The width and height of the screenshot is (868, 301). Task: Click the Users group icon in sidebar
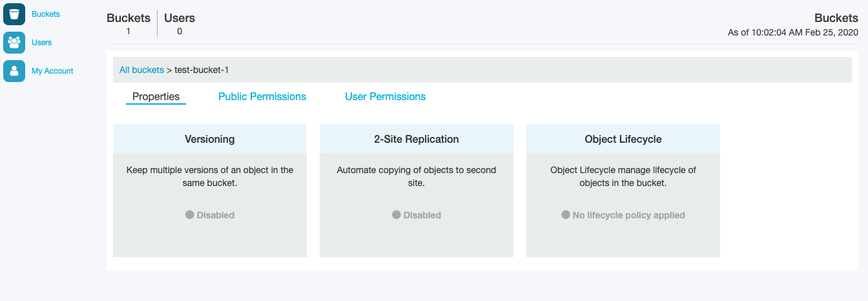pyautogui.click(x=14, y=43)
